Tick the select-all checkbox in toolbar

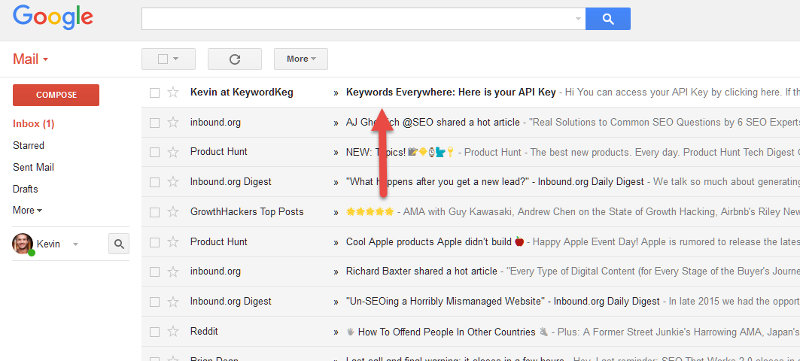(x=163, y=59)
